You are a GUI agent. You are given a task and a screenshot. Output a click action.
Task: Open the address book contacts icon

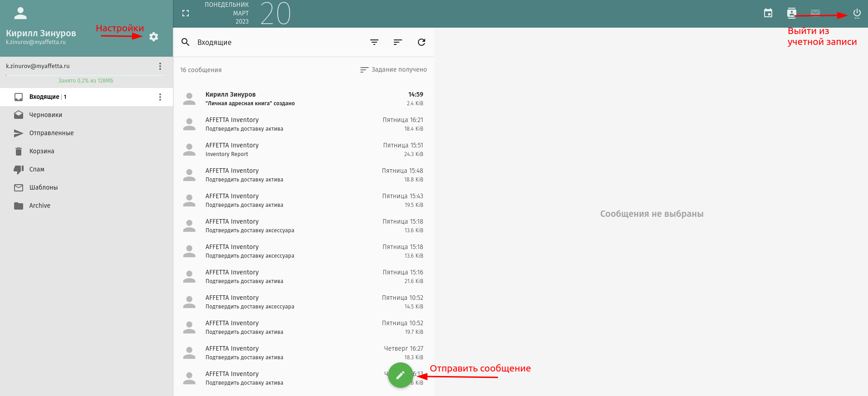click(791, 13)
